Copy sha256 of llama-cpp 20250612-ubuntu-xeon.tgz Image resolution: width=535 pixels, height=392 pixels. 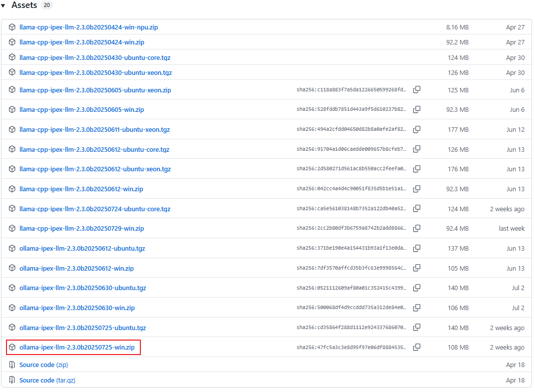pyautogui.click(x=417, y=169)
